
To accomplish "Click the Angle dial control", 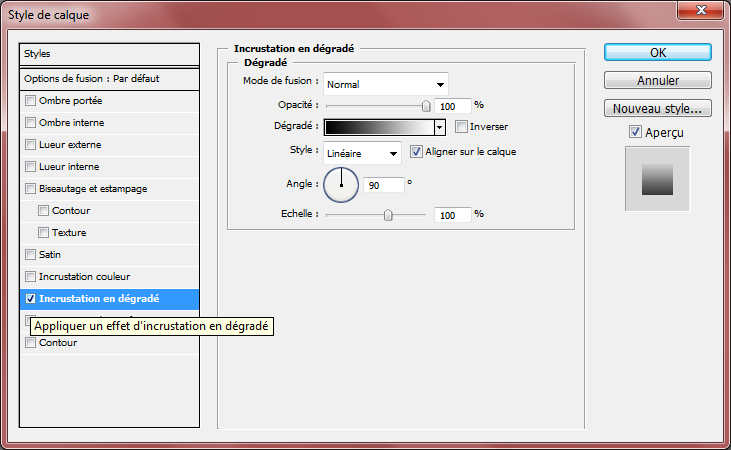I will [341, 183].
